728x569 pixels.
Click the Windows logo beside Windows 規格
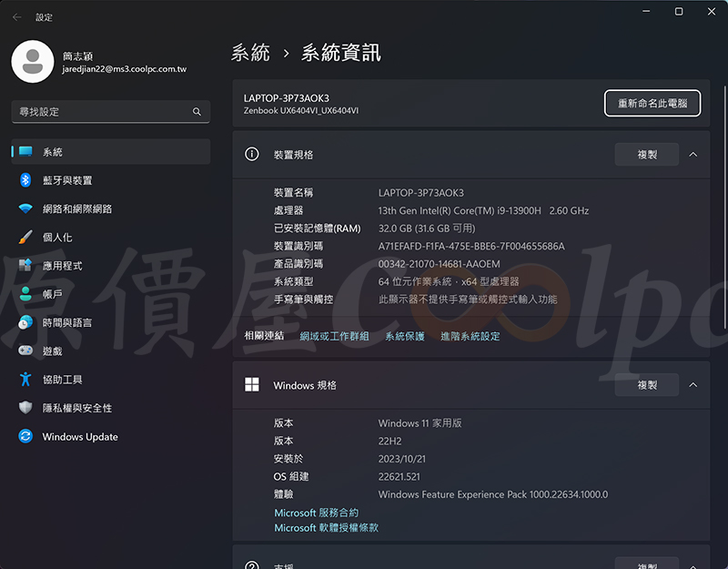pyautogui.click(x=252, y=384)
